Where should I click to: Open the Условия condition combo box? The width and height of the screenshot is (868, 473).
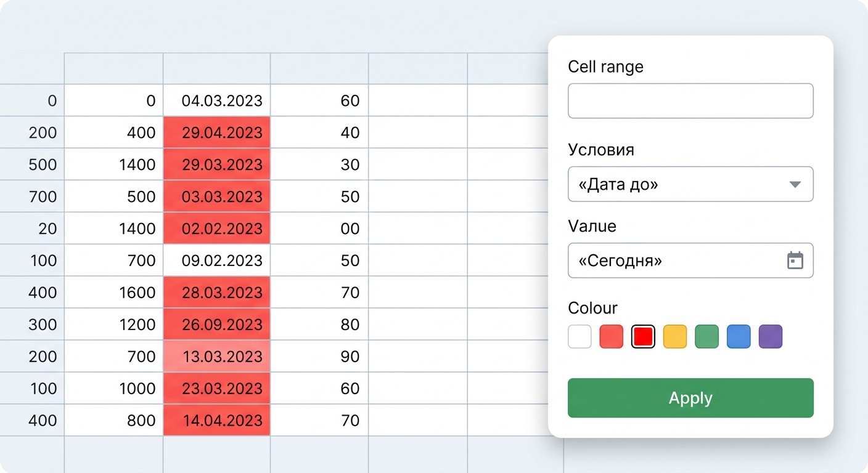(690, 184)
